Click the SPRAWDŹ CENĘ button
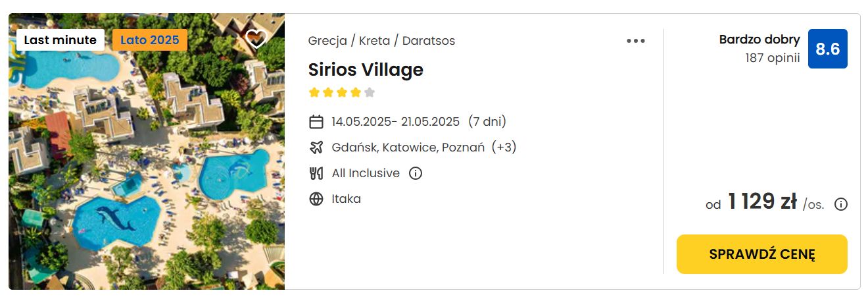Image resolution: width=868 pixels, height=299 pixels. click(762, 254)
